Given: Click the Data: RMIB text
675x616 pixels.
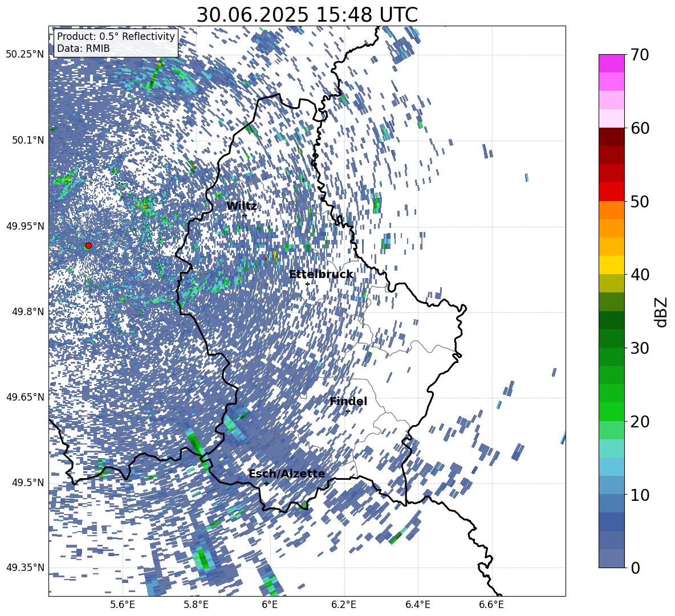Looking at the screenshot, I should (x=83, y=48).
